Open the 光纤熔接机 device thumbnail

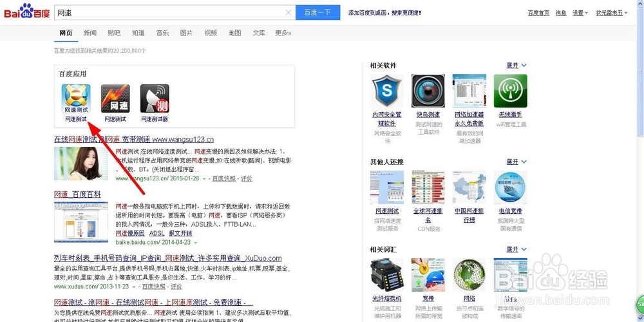(x=387, y=275)
